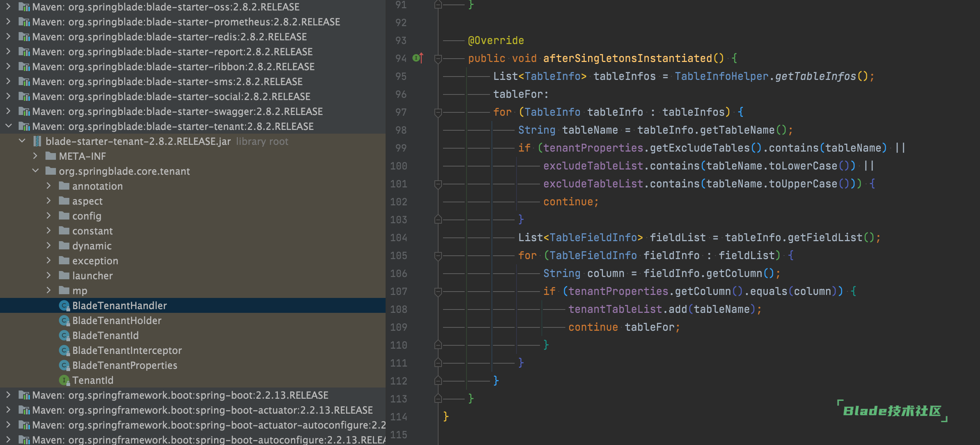Click the @Override annotation on line 93

coord(496,40)
